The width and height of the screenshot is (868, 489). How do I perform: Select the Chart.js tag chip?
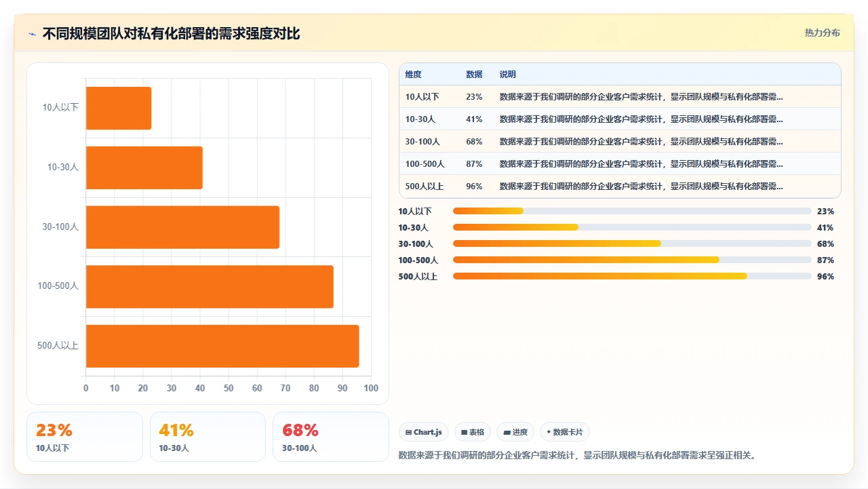coord(424,432)
